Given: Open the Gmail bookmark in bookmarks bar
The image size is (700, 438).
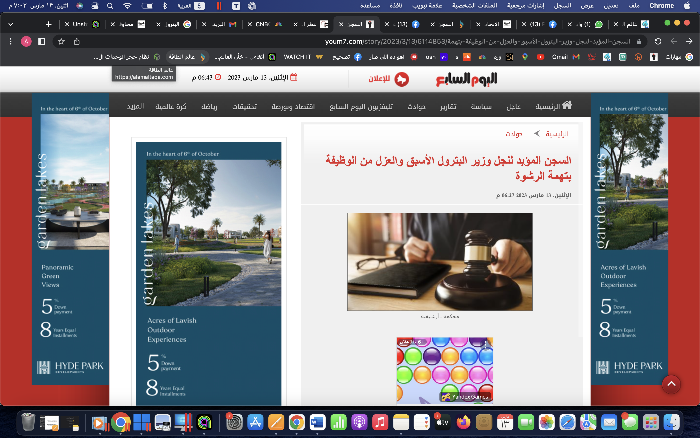Looking at the screenshot, I should (x=566, y=57).
